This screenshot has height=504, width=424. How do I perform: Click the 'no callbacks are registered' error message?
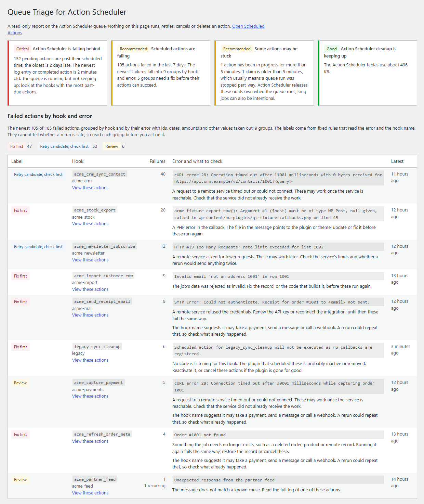(278, 351)
